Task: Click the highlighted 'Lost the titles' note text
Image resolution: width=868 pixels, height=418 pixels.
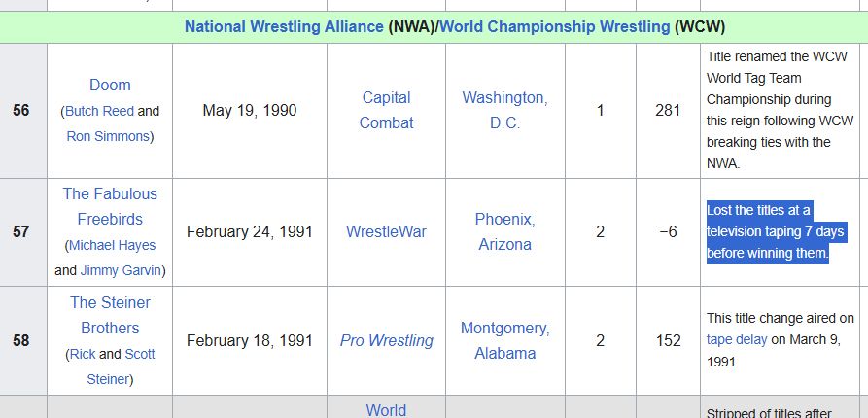Action: pyautogui.click(x=776, y=232)
